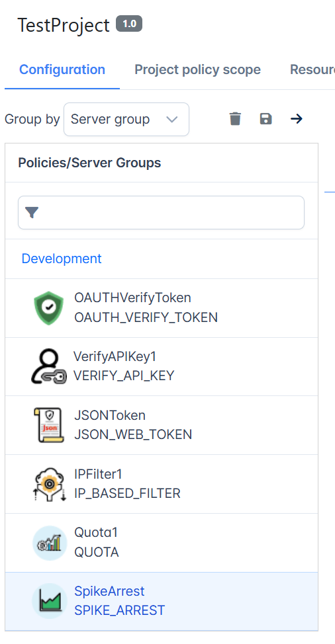This screenshot has height=644, width=335.
Task: Click the right arrow icon
Action: click(x=297, y=119)
